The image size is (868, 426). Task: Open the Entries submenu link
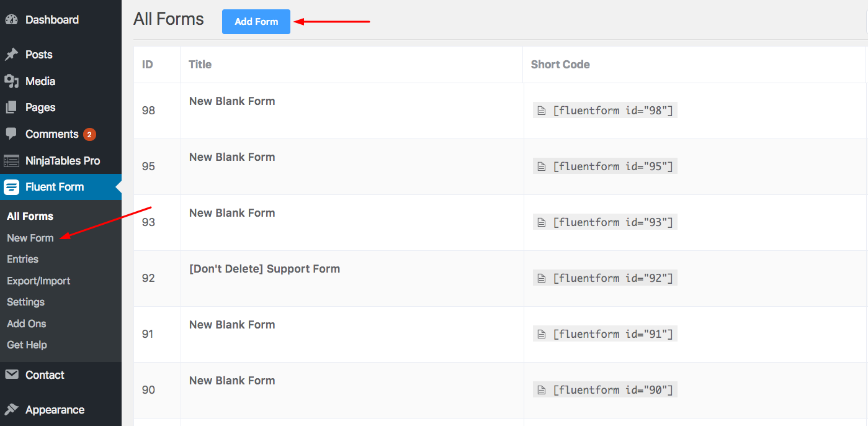click(x=22, y=259)
